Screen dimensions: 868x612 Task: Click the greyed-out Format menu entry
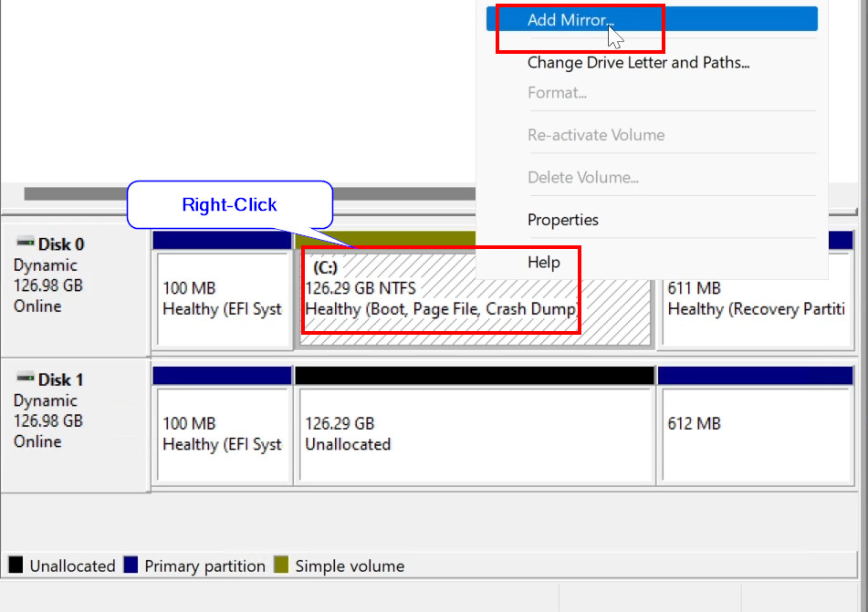pos(557,93)
